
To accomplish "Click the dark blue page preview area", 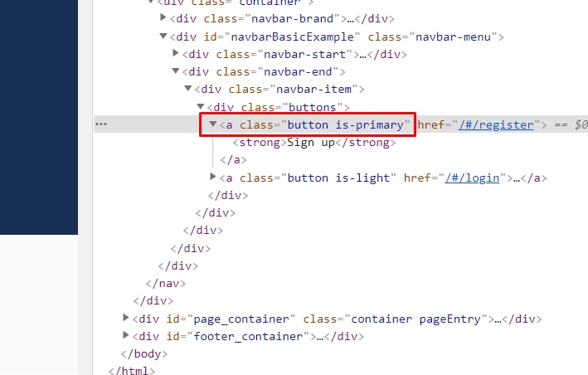I will point(39,117).
